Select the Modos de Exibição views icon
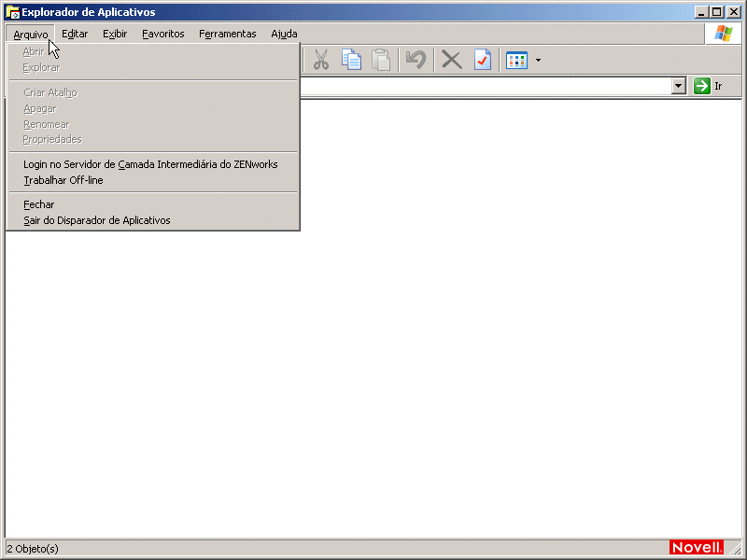747x560 pixels. coord(516,60)
